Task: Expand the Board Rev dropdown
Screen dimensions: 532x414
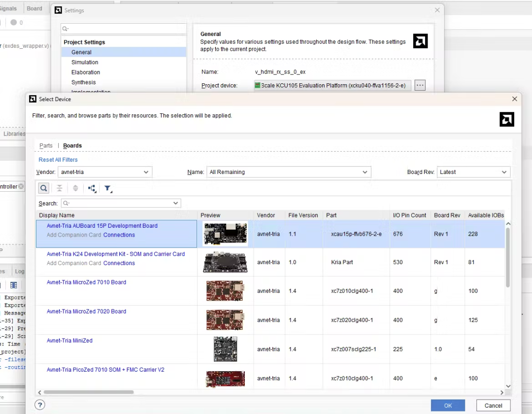Action: tap(473, 172)
